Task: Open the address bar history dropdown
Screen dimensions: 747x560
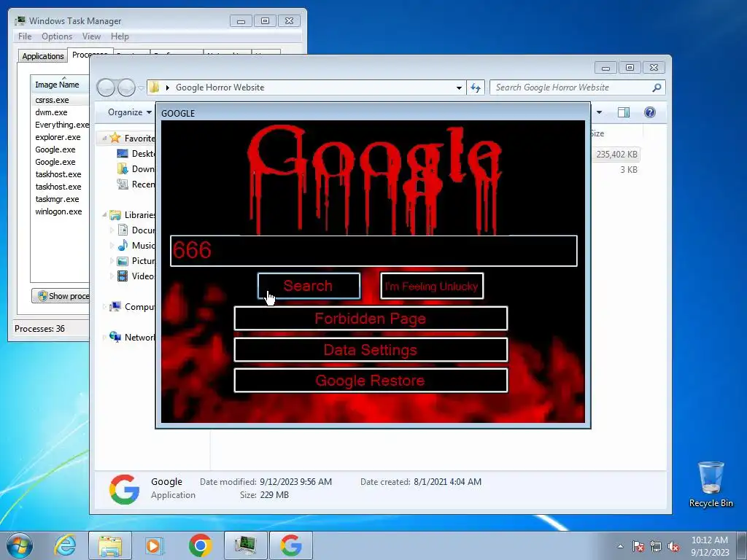Action: point(459,87)
